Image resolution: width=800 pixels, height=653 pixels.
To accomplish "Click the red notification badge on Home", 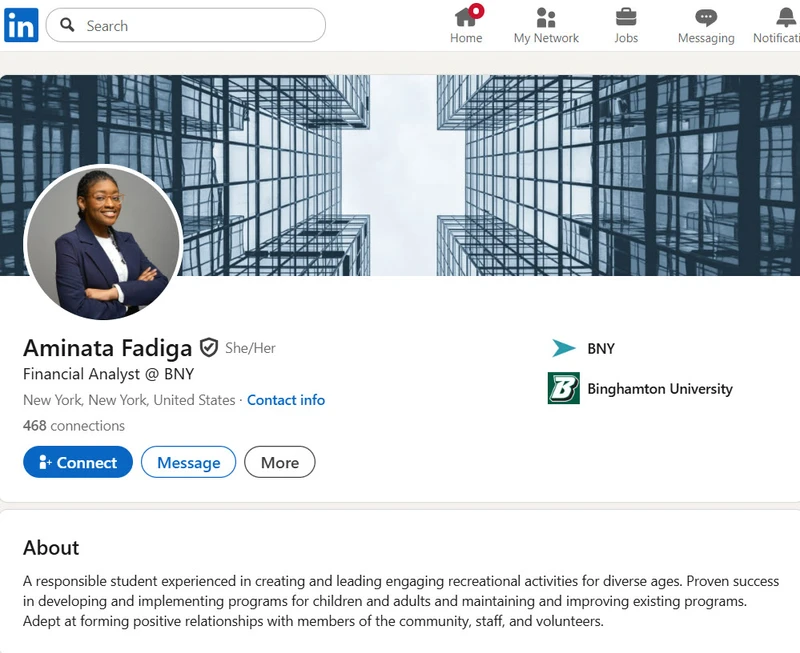I will (477, 10).
